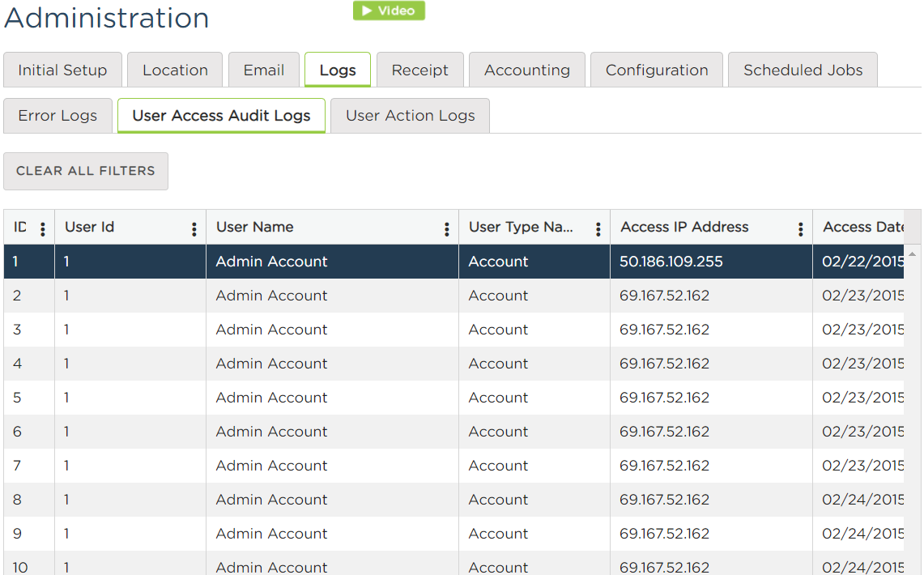The width and height of the screenshot is (924, 575).
Task: Select the row with ID 8
Action: click(x=453, y=500)
